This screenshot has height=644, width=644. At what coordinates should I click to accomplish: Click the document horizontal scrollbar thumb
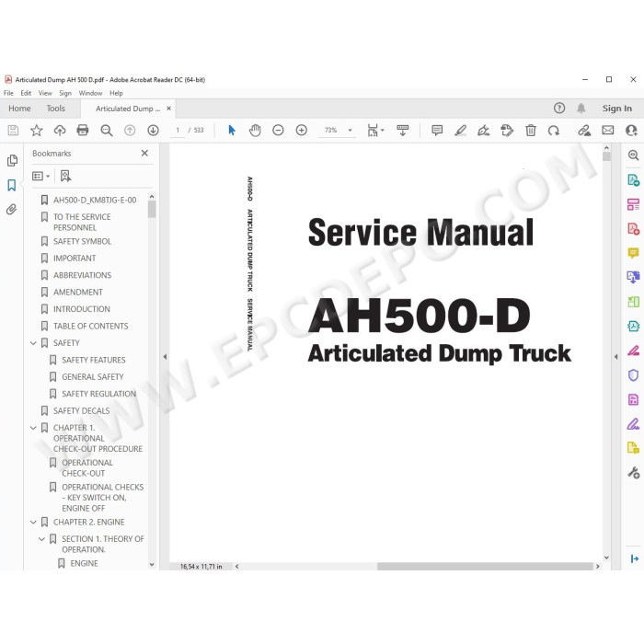coord(485,567)
